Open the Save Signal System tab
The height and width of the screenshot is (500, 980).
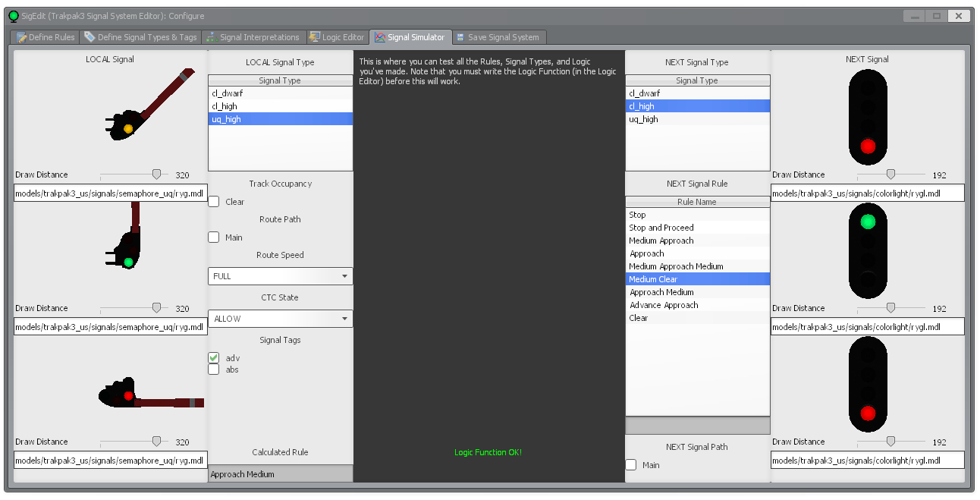[498, 37]
